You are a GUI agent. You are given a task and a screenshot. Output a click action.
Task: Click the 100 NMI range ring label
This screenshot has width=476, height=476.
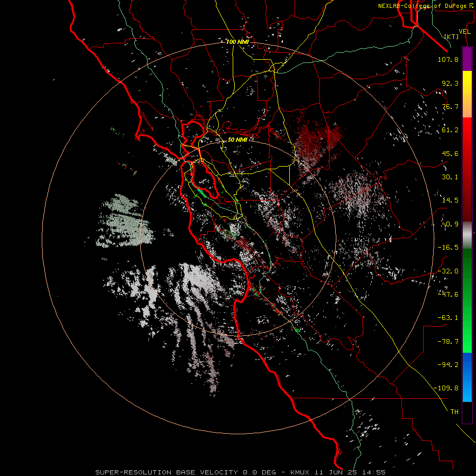(237, 42)
